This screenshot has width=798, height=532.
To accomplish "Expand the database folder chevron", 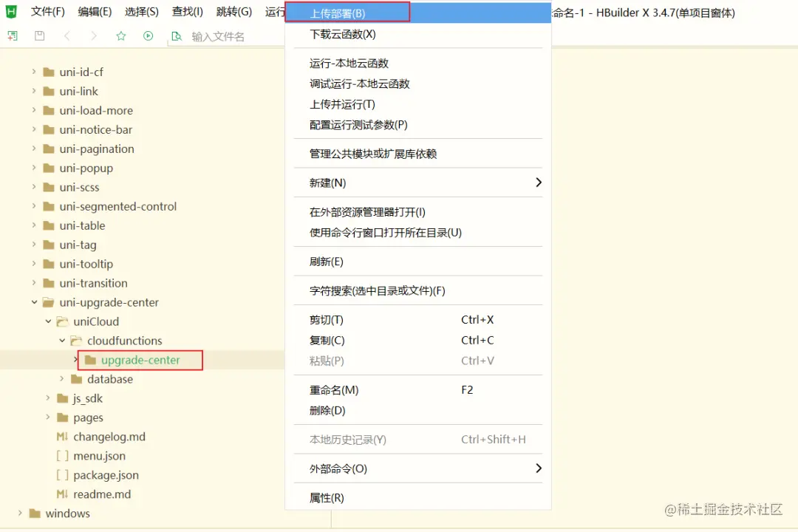I will [62, 379].
